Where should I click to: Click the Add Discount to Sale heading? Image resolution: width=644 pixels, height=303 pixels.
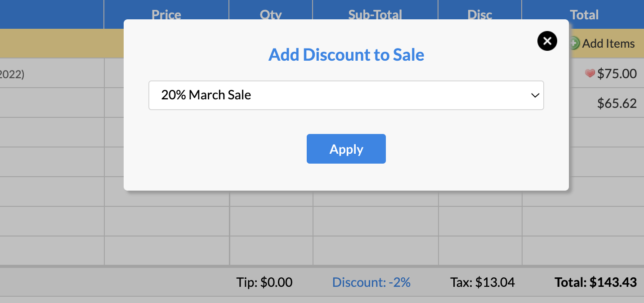point(346,55)
